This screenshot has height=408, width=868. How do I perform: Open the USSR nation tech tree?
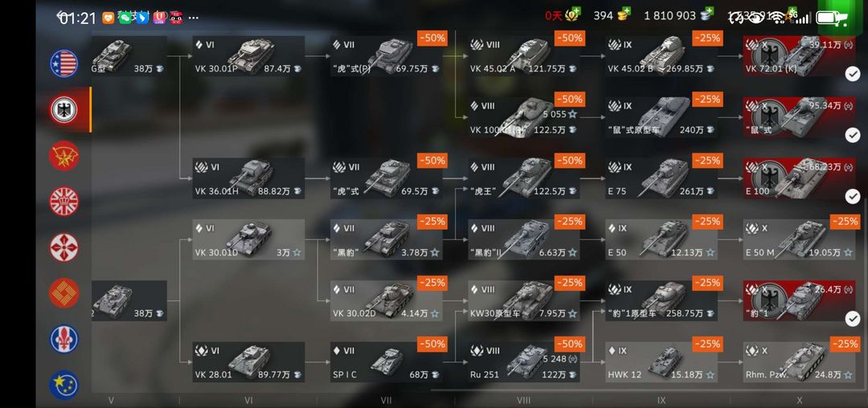63,155
